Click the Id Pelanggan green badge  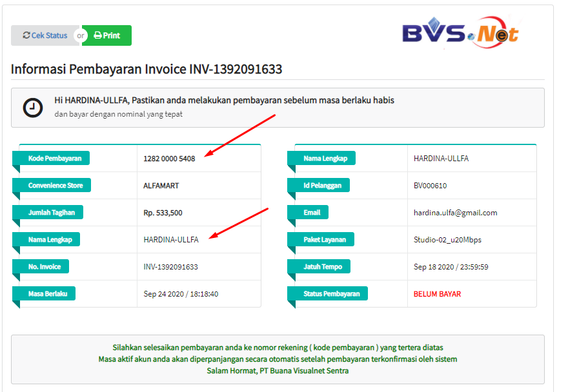(324, 185)
